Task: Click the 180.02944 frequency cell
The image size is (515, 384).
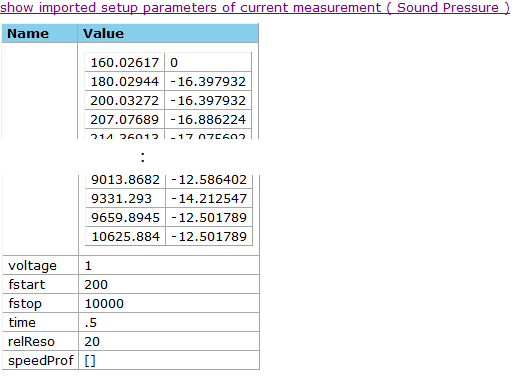Action: (125, 81)
